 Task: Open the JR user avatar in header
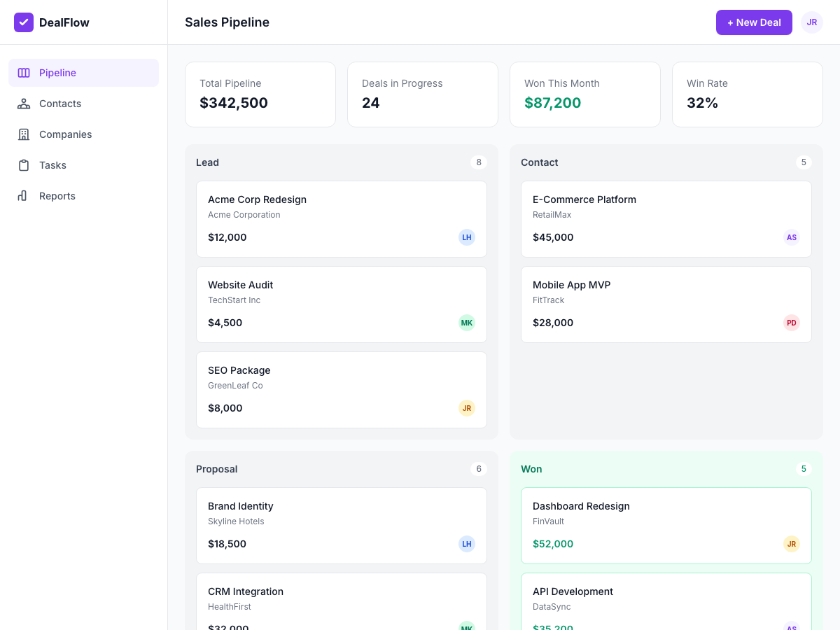pos(812,22)
